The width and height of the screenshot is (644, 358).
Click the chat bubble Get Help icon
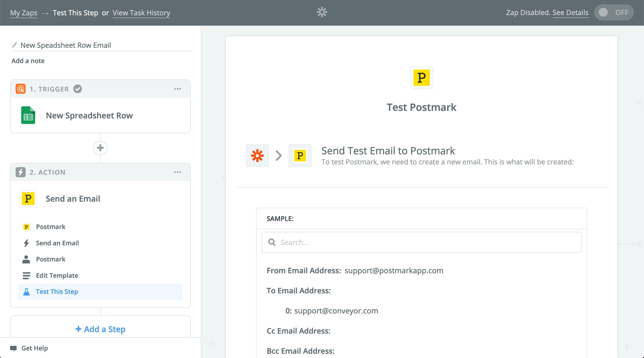click(13, 348)
